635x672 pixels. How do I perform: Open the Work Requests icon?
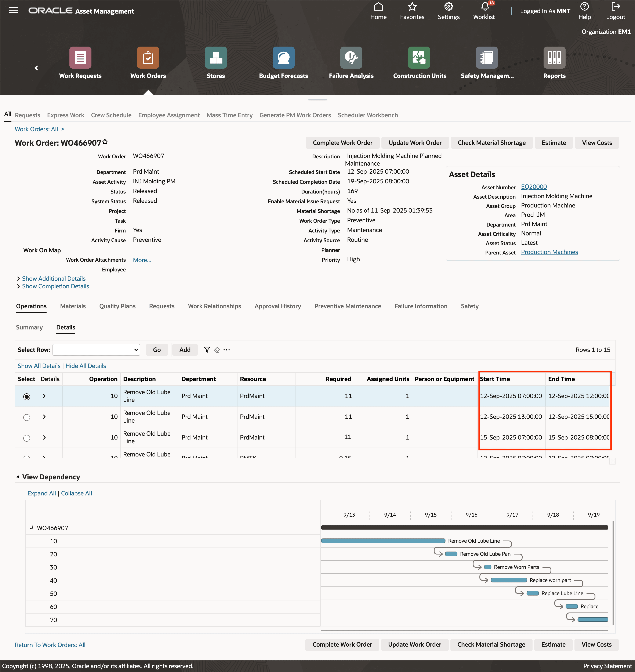[x=80, y=58]
